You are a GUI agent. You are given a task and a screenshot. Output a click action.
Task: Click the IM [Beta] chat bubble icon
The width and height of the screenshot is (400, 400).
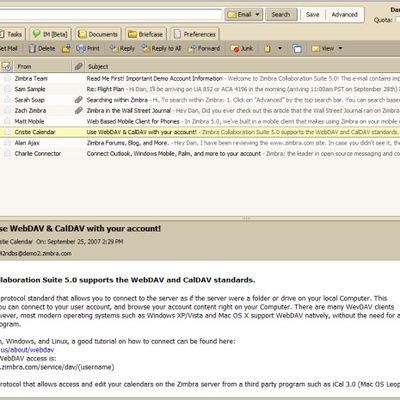pos(36,34)
